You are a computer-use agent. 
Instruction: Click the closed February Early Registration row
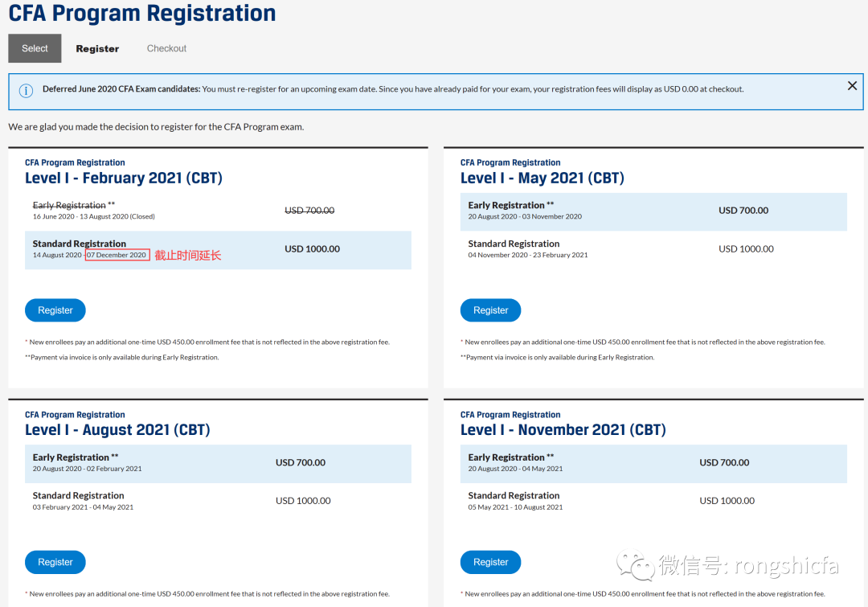pos(218,211)
